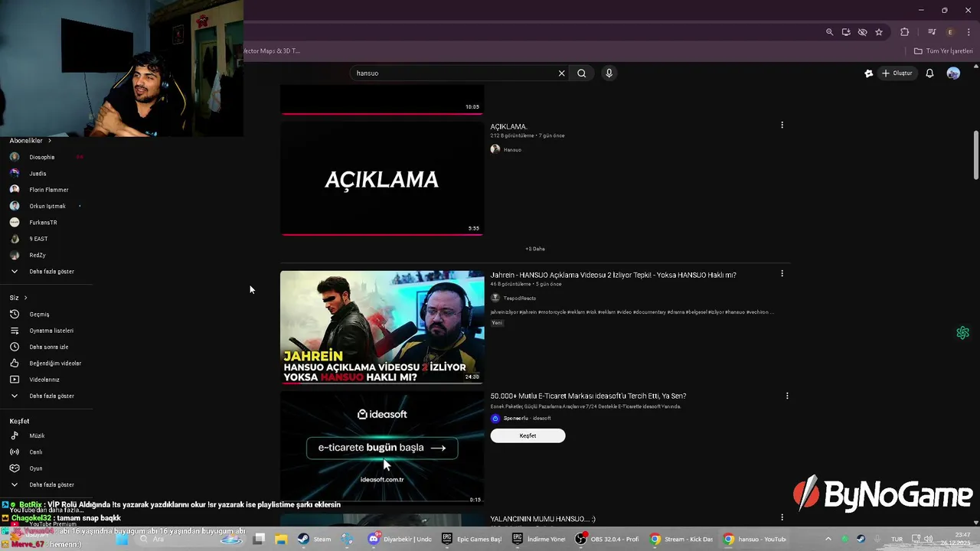This screenshot has height=551, width=980.
Task: Click Jahrein HANSUO reaction thumbnail
Action: (382, 327)
